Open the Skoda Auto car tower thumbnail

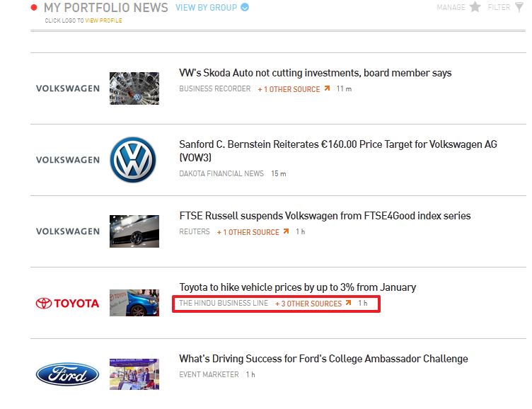(x=134, y=88)
